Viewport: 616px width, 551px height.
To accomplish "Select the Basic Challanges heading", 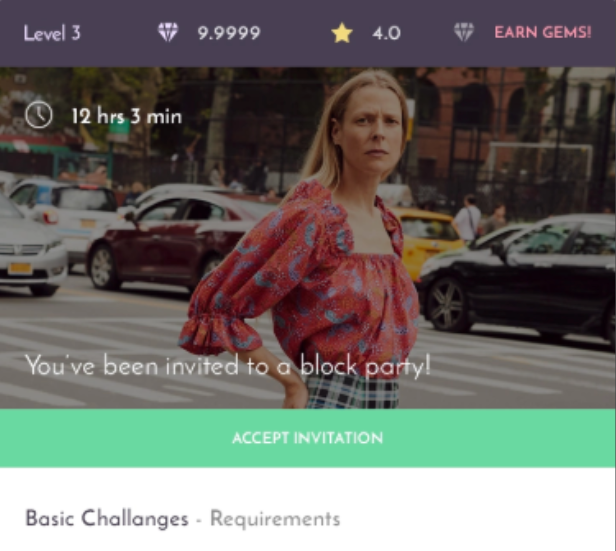I will (107, 518).
